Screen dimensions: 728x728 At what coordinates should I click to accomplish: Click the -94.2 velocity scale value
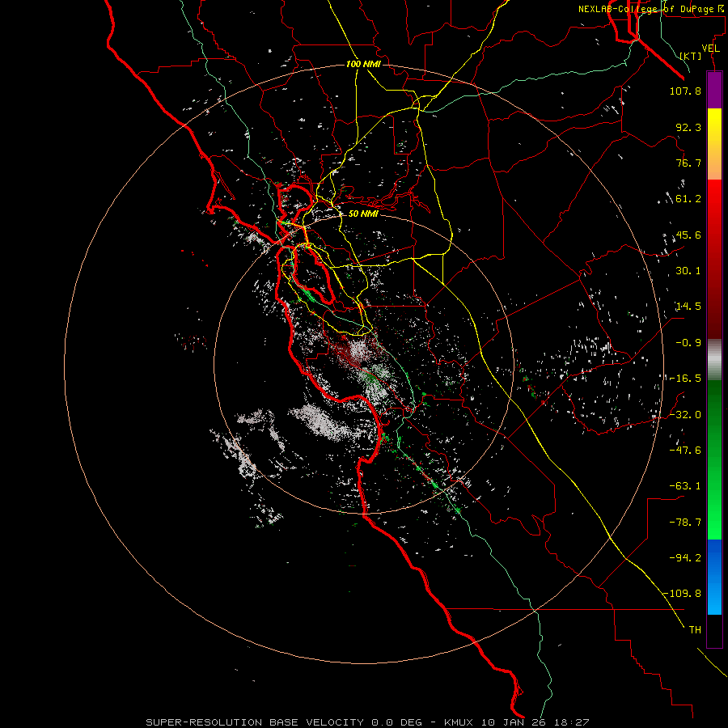click(x=685, y=558)
